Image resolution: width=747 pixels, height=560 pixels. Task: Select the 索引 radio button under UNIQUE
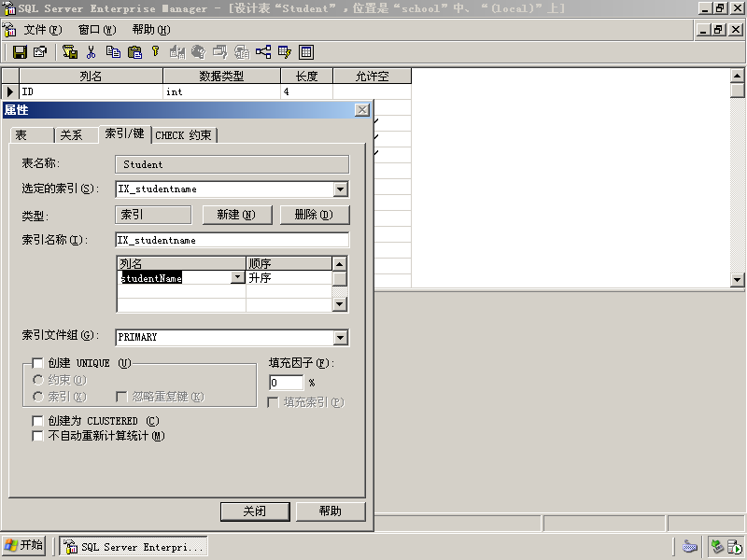tap(38, 397)
